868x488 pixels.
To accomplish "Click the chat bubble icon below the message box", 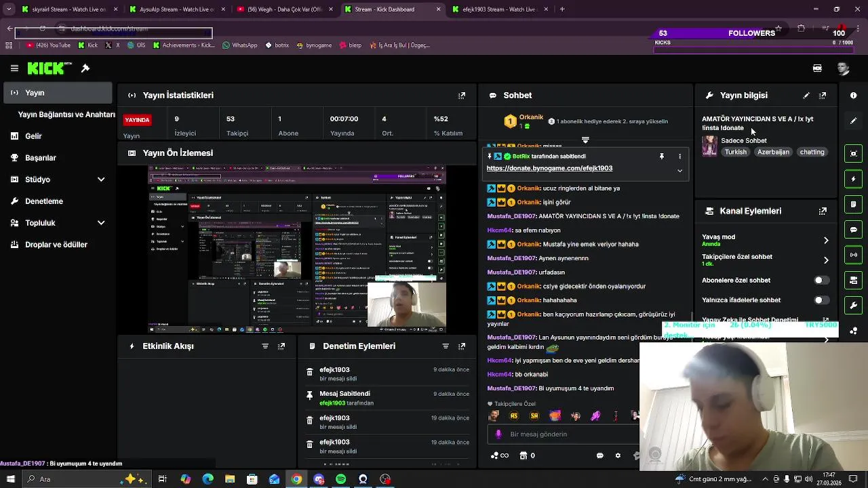I will 600,456.
